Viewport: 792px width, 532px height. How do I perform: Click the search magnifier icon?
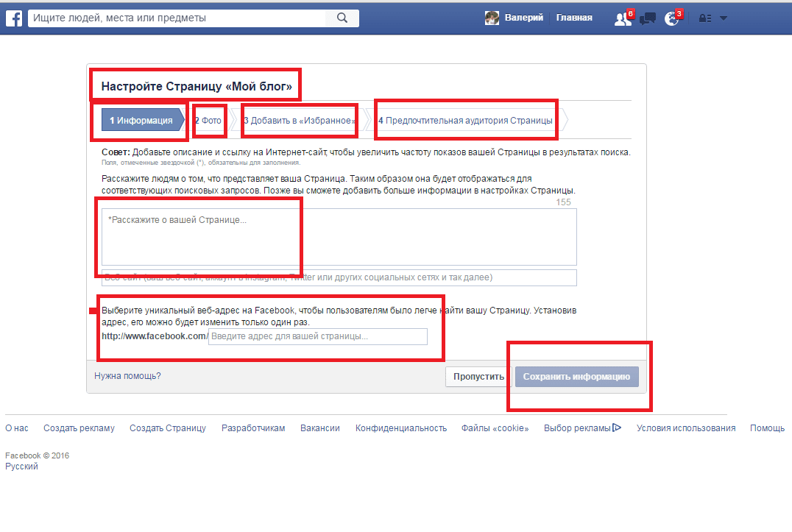342,18
